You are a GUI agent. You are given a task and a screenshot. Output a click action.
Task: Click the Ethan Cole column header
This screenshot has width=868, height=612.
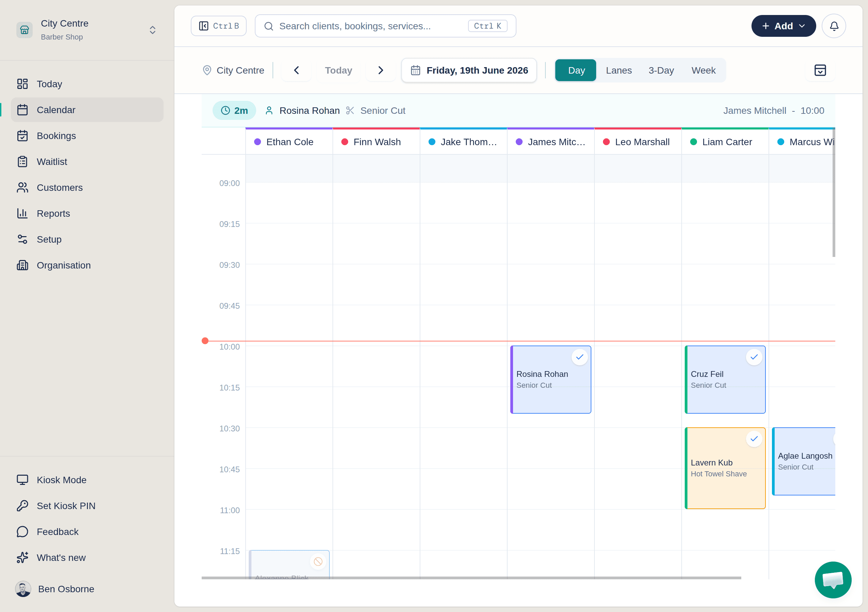coord(289,142)
